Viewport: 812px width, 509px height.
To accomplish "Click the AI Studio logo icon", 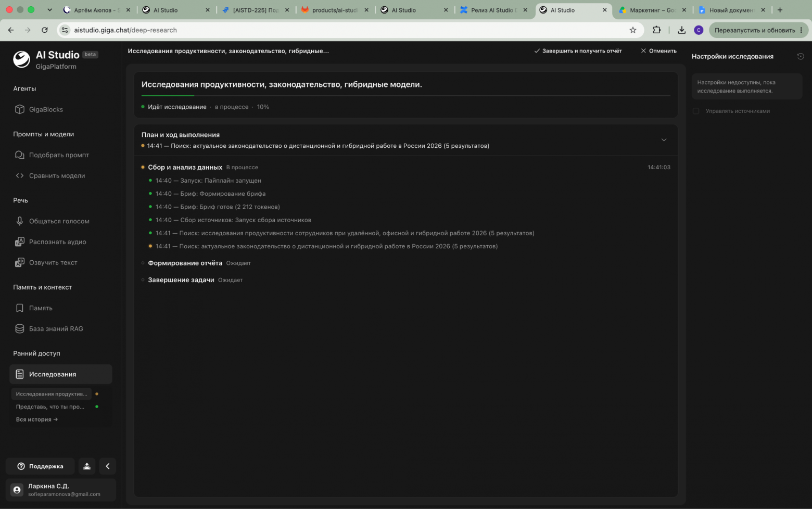I will click(22, 59).
